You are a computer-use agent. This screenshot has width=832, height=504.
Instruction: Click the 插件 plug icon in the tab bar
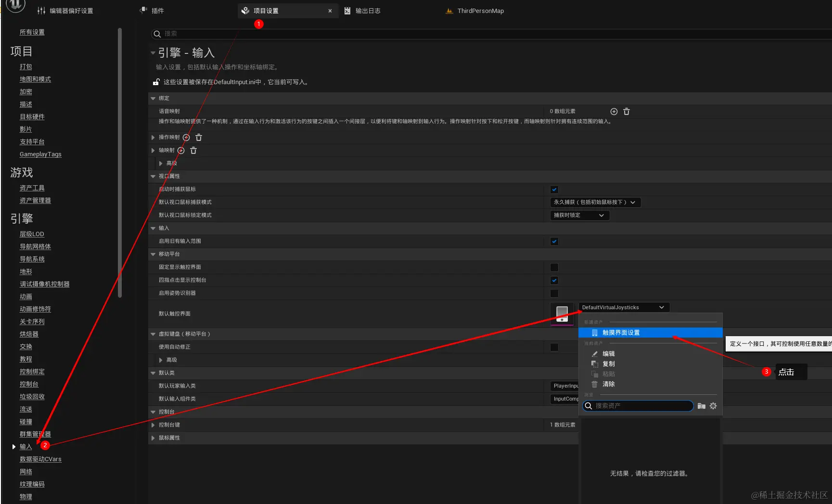tap(143, 10)
